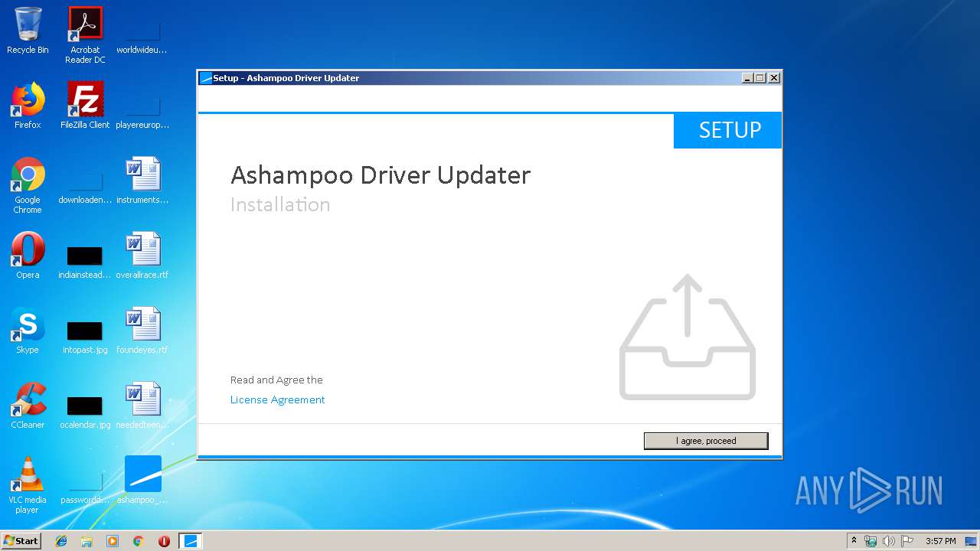This screenshot has width=980, height=551.
Task: Open the Recycle Bin desktop icon
Action: tap(28, 31)
